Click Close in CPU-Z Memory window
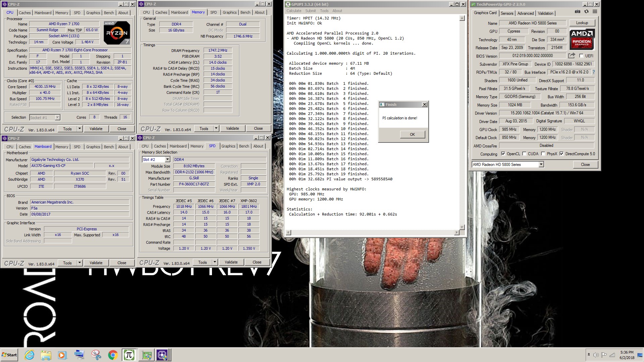Viewport: 644px width, 362px height. 258,128
